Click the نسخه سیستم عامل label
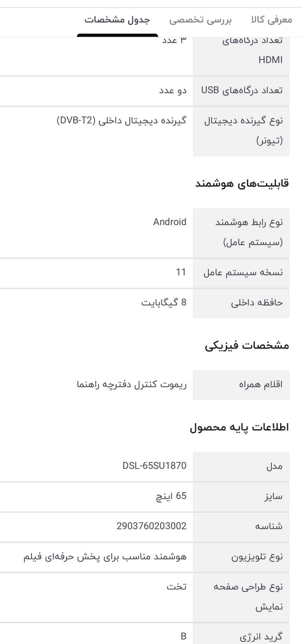This screenshot has width=302, height=644. 243,273
